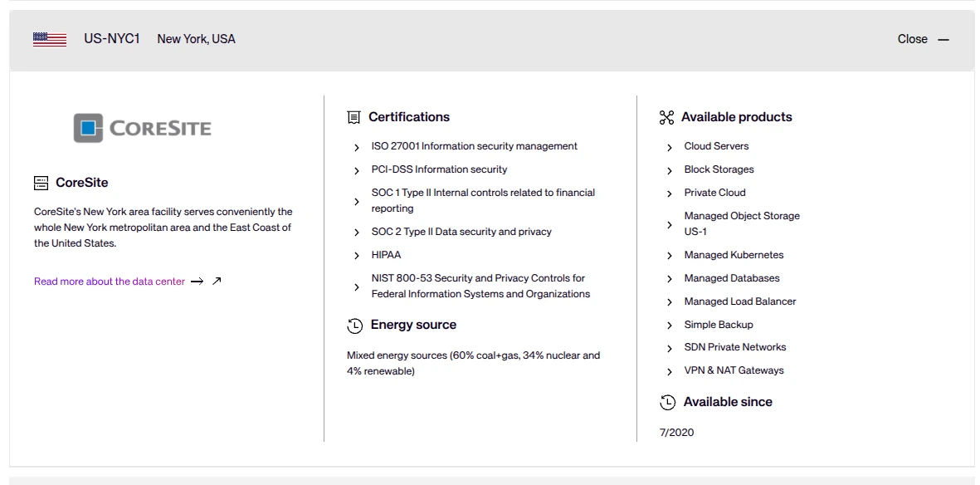Image resolution: width=980 pixels, height=485 pixels.
Task: Open Managed Kubernetes product
Action: 734,255
